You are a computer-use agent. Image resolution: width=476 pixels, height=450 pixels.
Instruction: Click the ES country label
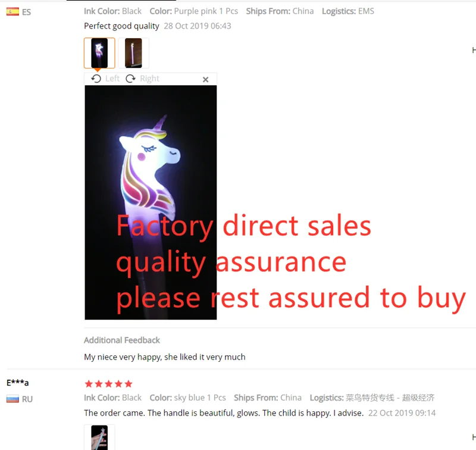(x=26, y=12)
